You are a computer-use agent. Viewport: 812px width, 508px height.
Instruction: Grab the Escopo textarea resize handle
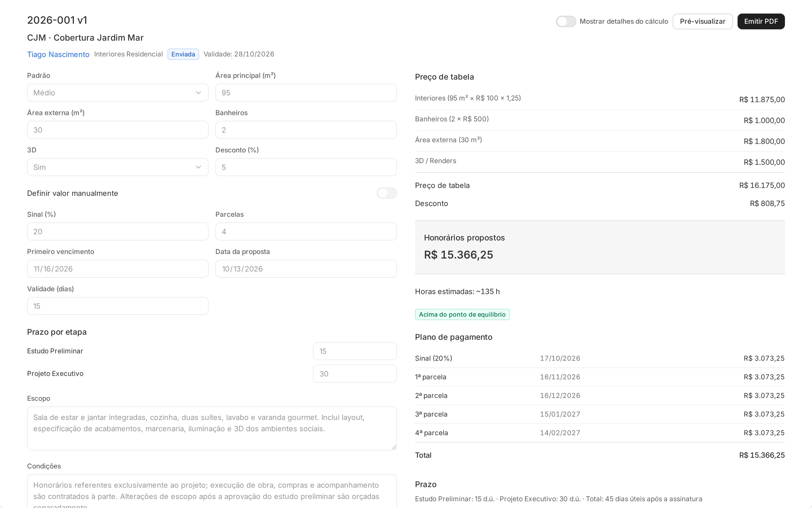tap(394, 447)
